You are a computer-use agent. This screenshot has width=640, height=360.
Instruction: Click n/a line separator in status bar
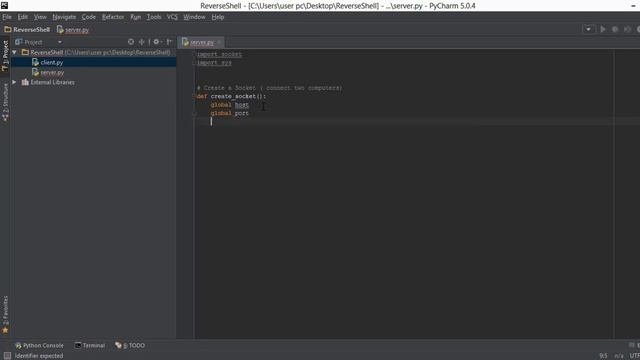click(619, 356)
